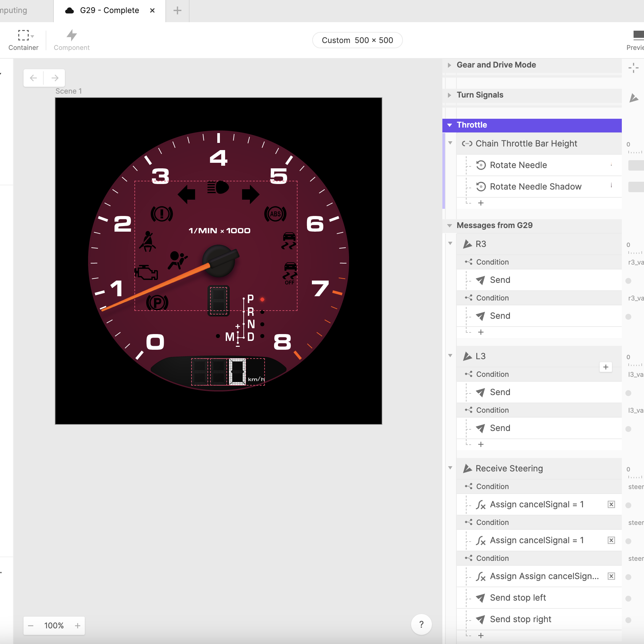The height and width of the screenshot is (644, 644).
Task: Add a response with the plus under Rotate Needle Shadow
Action: pos(480,203)
